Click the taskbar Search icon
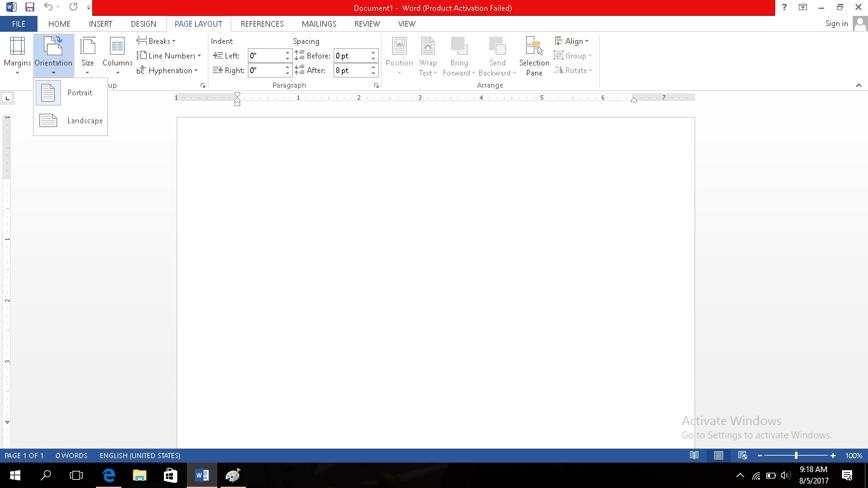The image size is (868, 488). tap(46, 475)
